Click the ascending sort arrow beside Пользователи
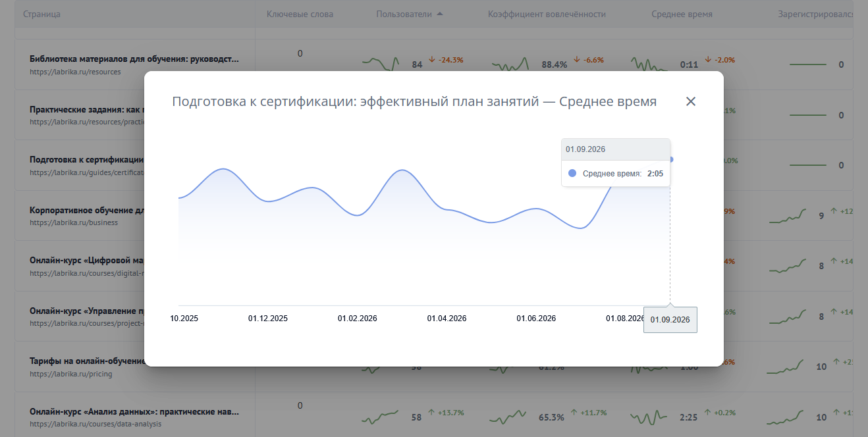The width and height of the screenshot is (868, 437). coord(440,14)
